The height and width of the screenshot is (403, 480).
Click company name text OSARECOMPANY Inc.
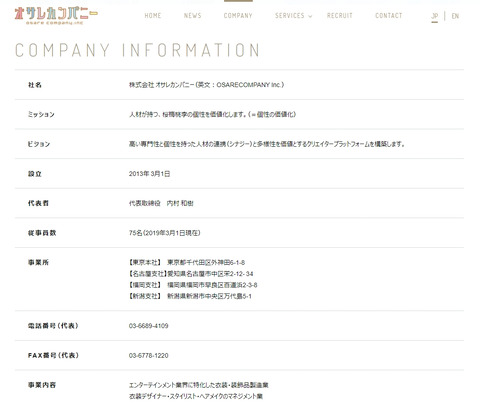250,85
